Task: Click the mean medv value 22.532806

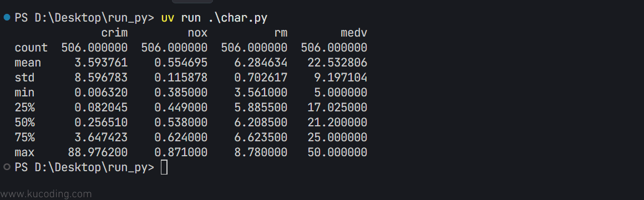Action: click(x=337, y=63)
